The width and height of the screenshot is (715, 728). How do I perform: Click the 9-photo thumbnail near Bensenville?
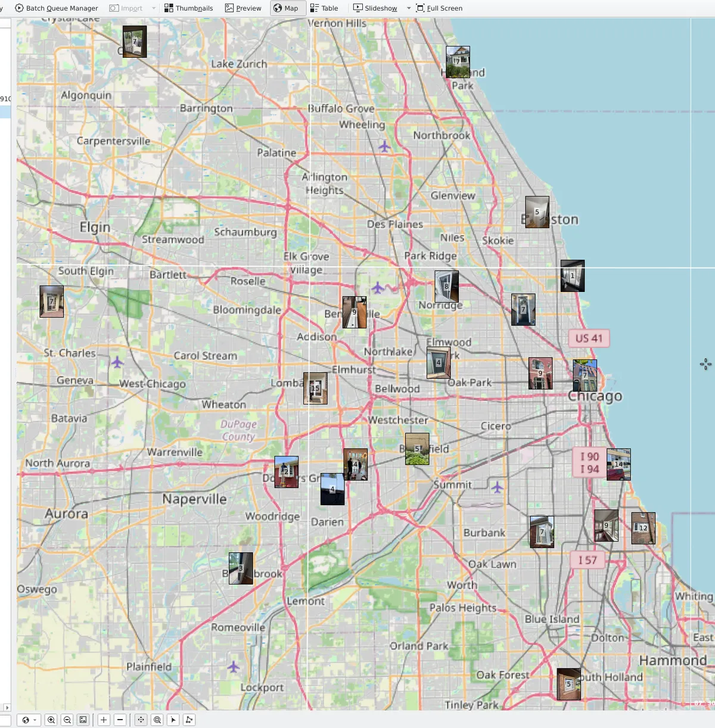click(355, 312)
